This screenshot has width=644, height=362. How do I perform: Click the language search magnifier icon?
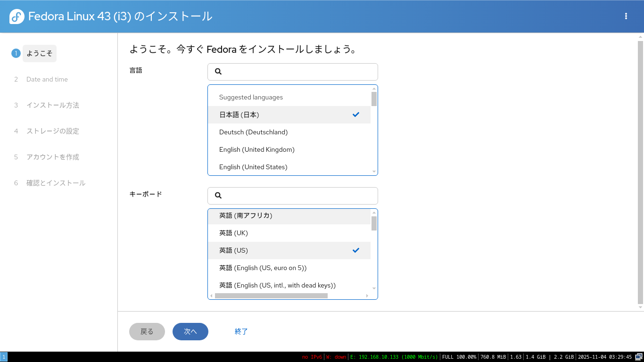pos(218,72)
